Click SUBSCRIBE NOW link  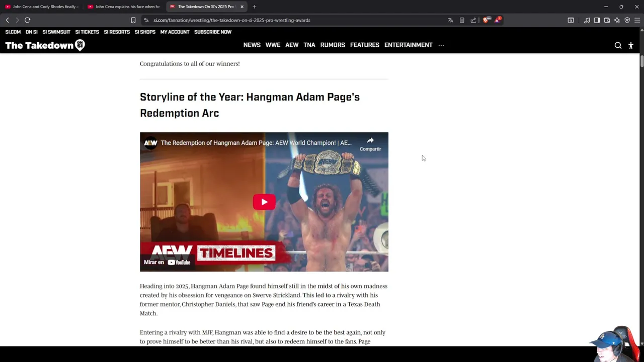213,32
